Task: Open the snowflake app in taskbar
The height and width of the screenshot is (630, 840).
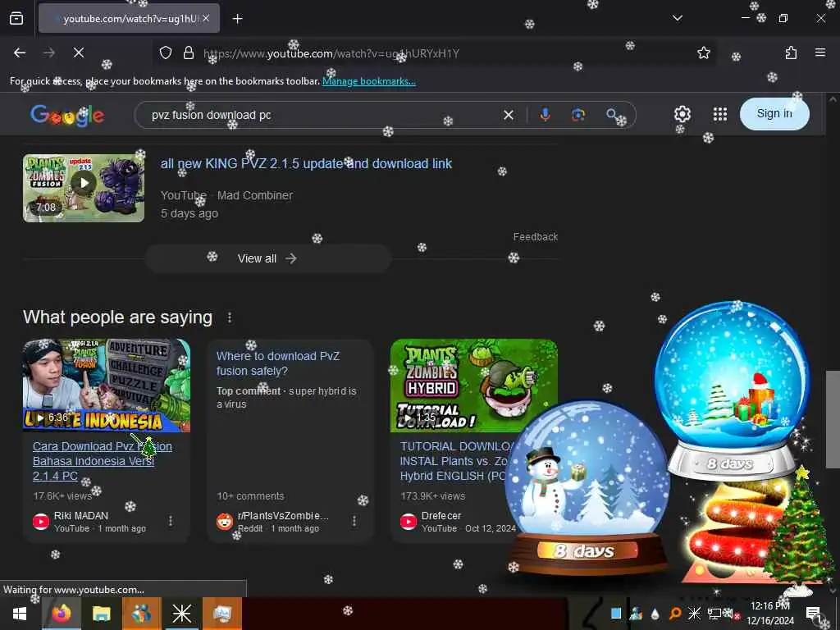Action: tap(181, 614)
